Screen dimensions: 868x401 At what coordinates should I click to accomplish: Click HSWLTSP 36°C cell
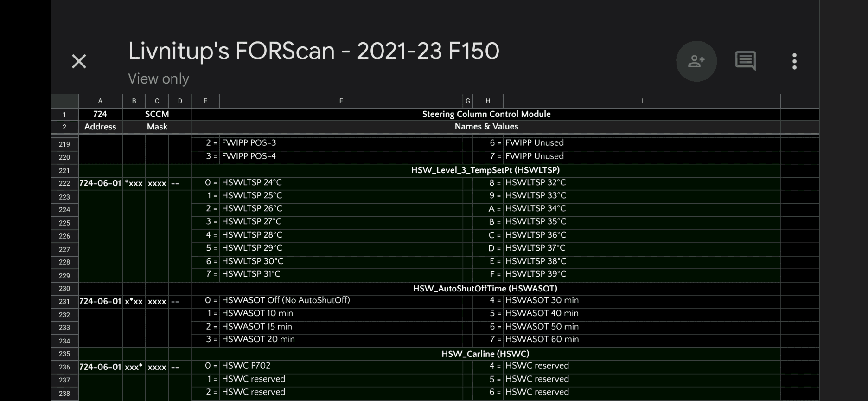click(x=642, y=235)
